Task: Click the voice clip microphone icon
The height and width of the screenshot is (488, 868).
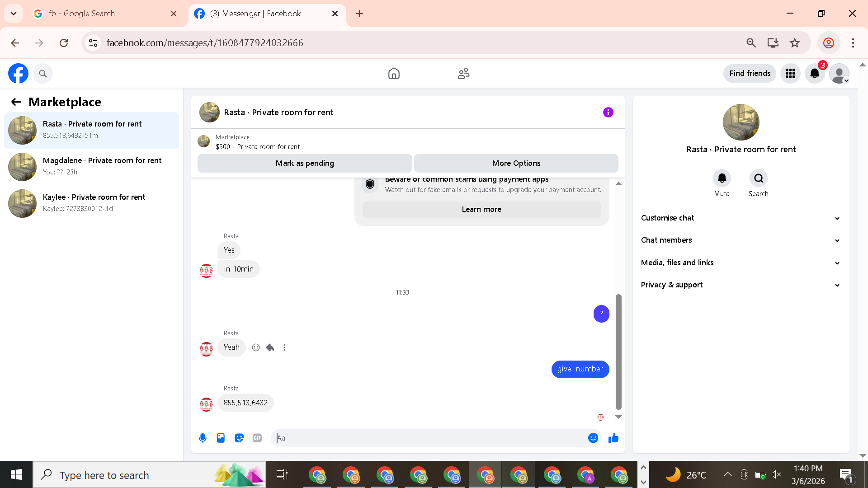Action: 203,438
